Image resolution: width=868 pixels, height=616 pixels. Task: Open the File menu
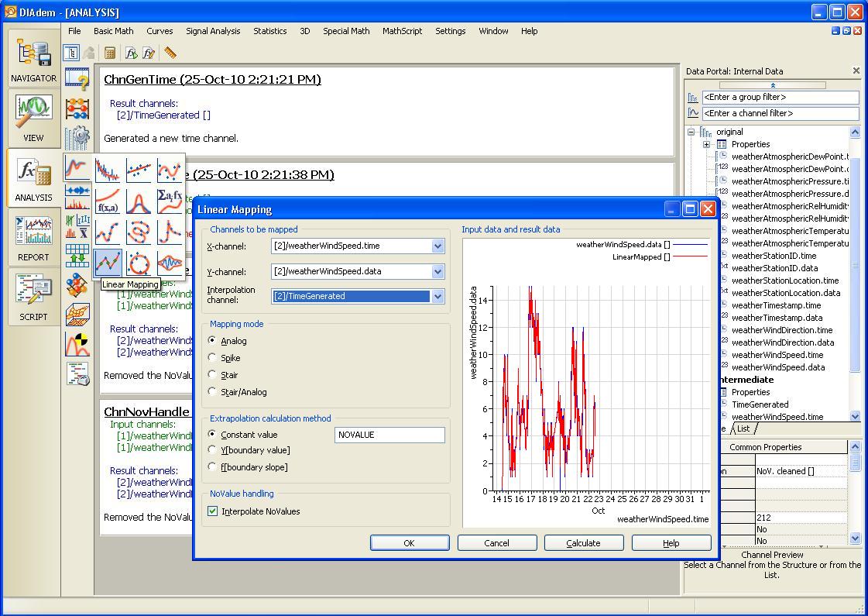[x=75, y=31]
